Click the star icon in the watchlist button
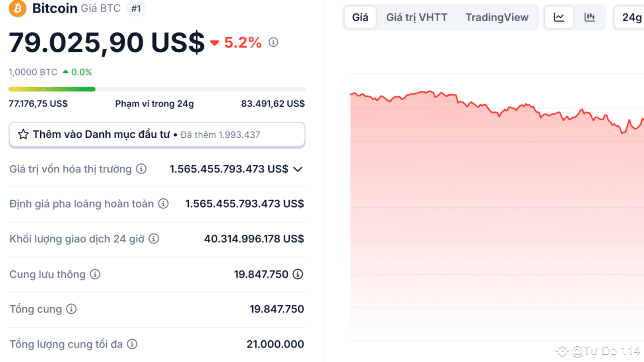The image size is (644, 362). pyautogui.click(x=23, y=134)
